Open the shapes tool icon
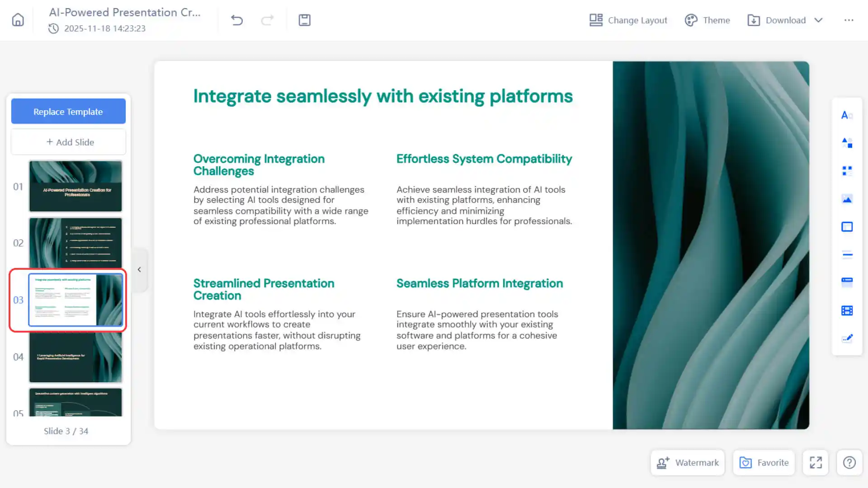This screenshot has height=488, width=868. click(x=847, y=143)
